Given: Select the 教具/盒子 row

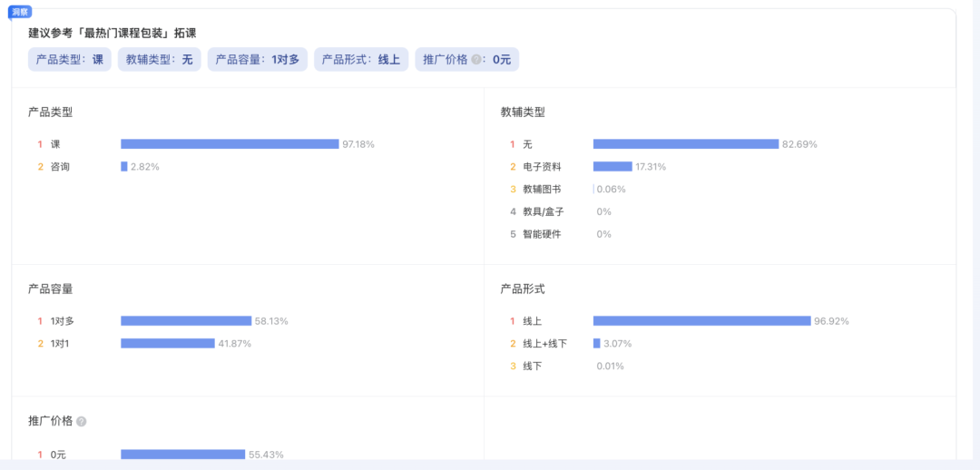Looking at the screenshot, I should tap(543, 211).
